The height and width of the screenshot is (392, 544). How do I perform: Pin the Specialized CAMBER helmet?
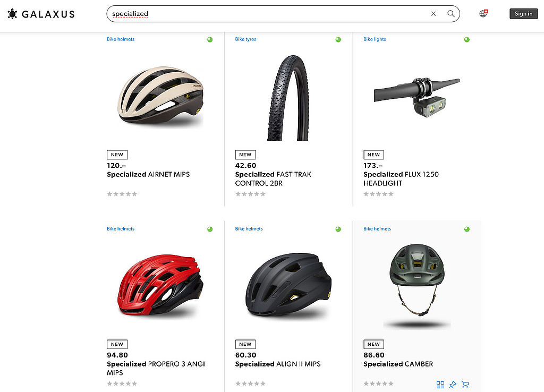453,385
